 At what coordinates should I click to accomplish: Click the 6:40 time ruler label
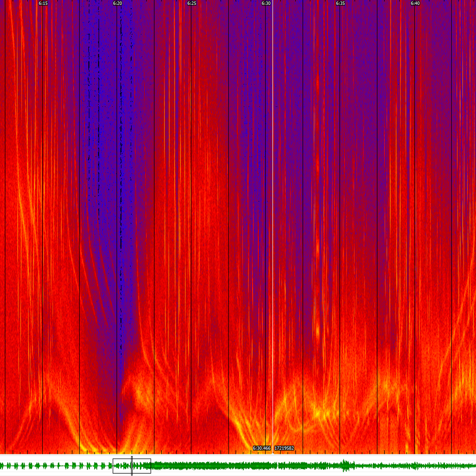pyautogui.click(x=415, y=3)
